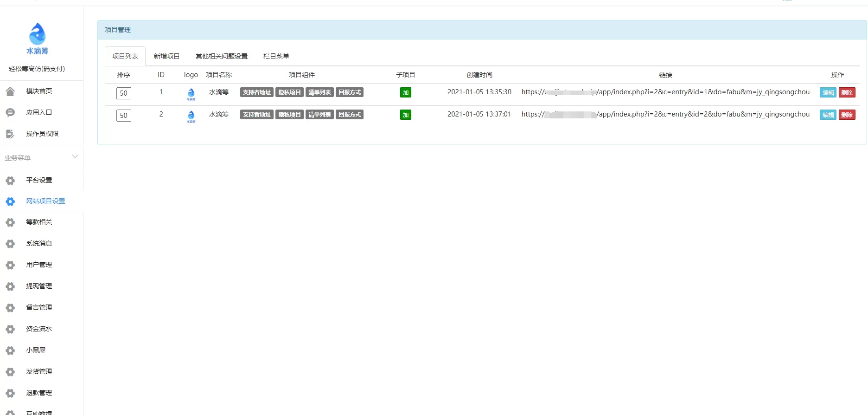Click the 操作员权限 document icon
This screenshot has width=868, height=415.
(x=10, y=134)
